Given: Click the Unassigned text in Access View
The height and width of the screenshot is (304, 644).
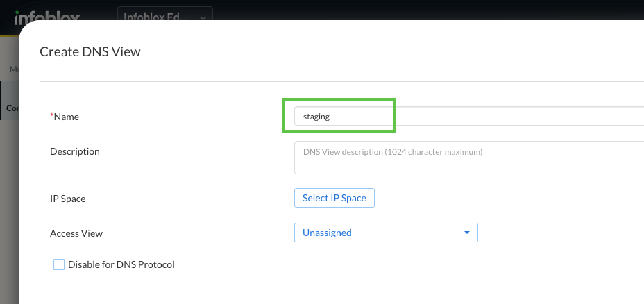Looking at the screenshot, I should tap(327, 233).
